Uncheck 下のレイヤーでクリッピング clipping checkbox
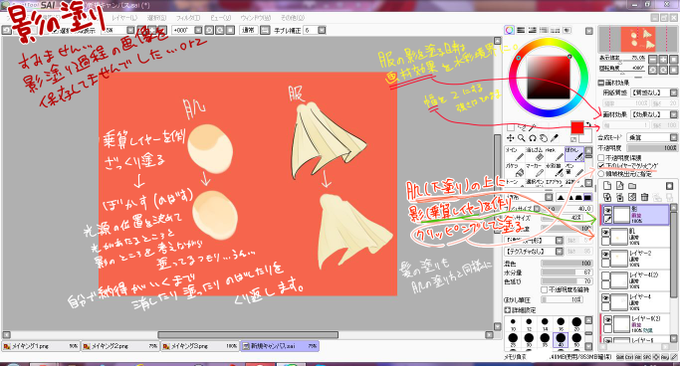This screenshot has width=680, height=366. tap(601, 166)
